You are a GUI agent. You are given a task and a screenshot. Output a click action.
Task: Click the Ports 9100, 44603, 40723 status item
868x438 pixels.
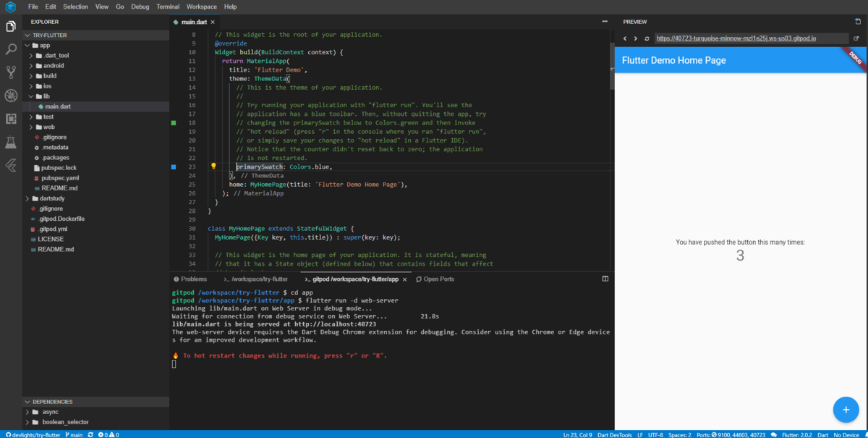coord(729,434)
